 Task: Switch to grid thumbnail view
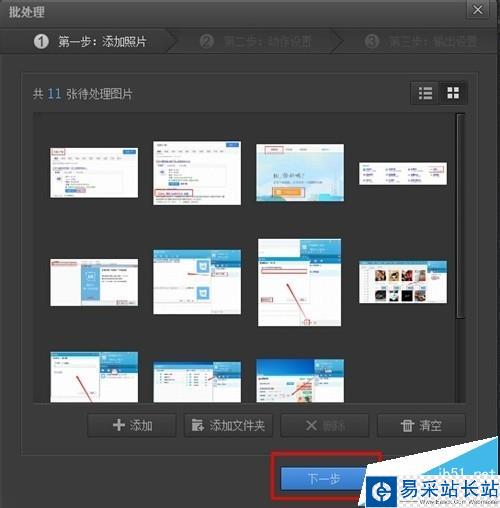click(x=453, y=93)
